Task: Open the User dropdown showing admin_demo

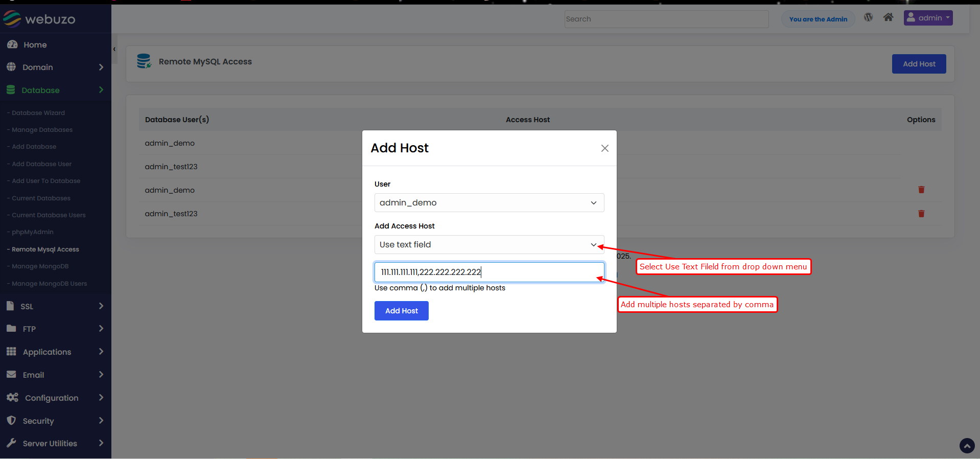Action: click(489, 203)
